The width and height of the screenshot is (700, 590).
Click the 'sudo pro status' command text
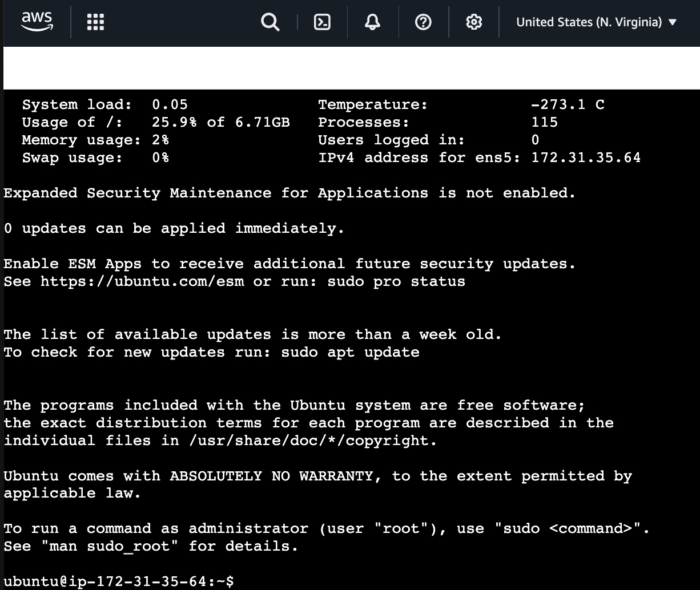tap(396, 281)
